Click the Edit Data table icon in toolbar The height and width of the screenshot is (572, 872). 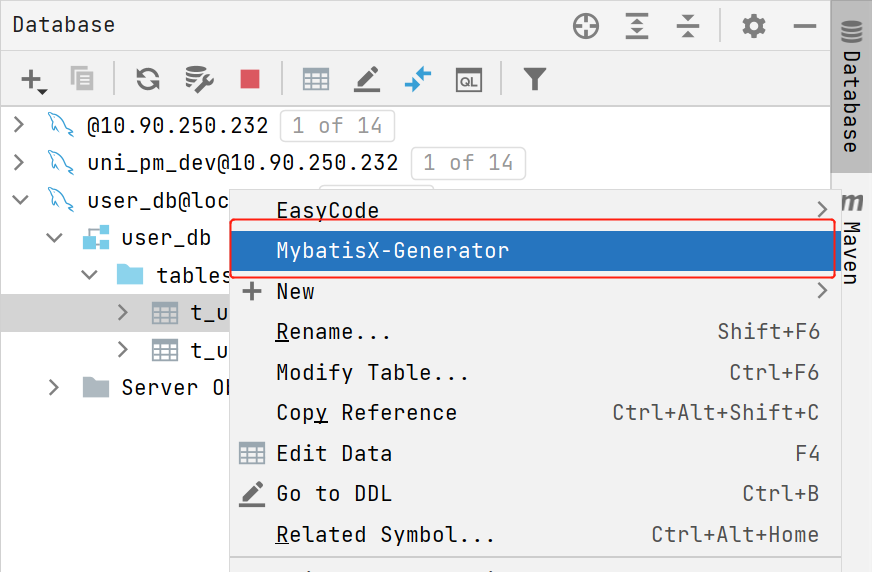coord(316,79)
